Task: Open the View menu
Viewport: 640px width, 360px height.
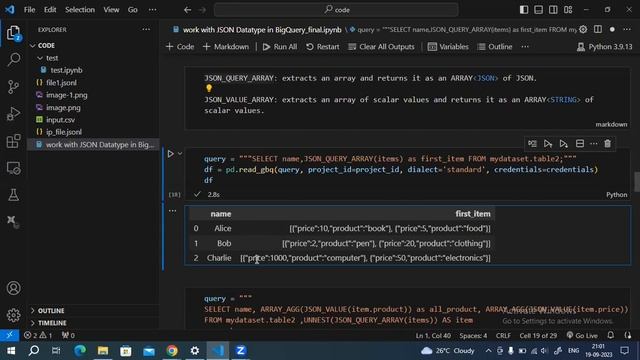Action: pyautogui.click(x=111, y=10)
